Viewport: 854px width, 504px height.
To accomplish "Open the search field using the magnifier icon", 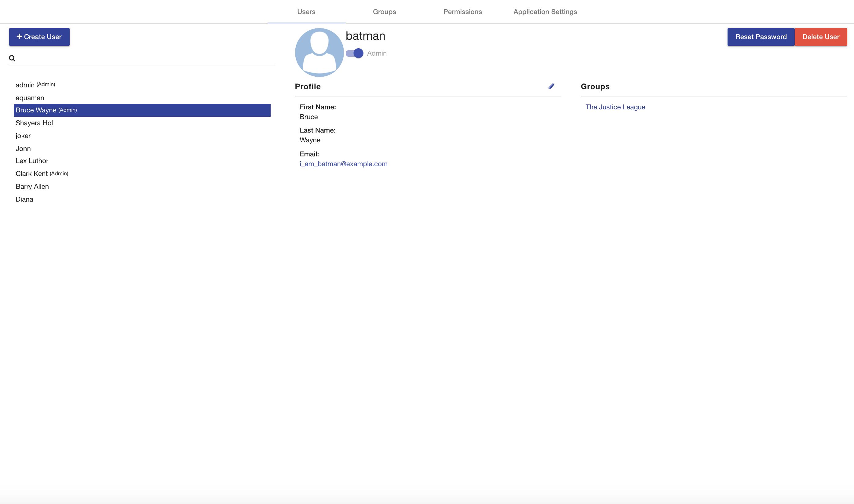I will point(12,58).
